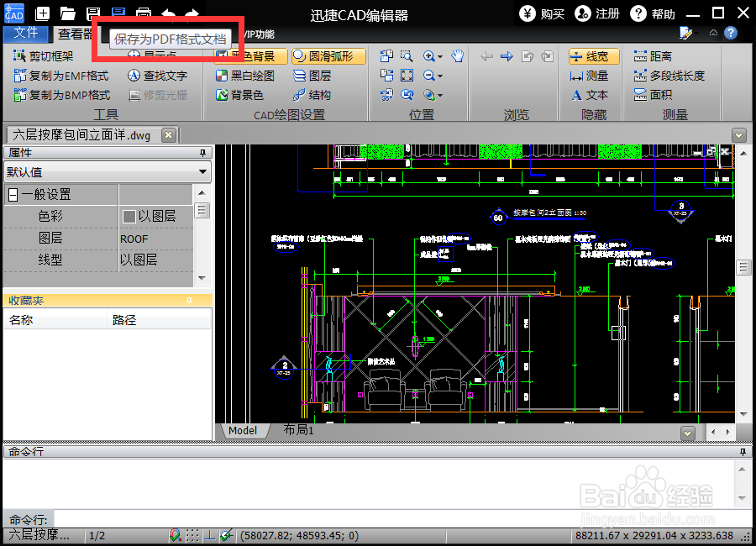Toggle 黑白绘图 black and white drawing
Image resolution: width=756 pixels, height=546 pixels.
245,76
